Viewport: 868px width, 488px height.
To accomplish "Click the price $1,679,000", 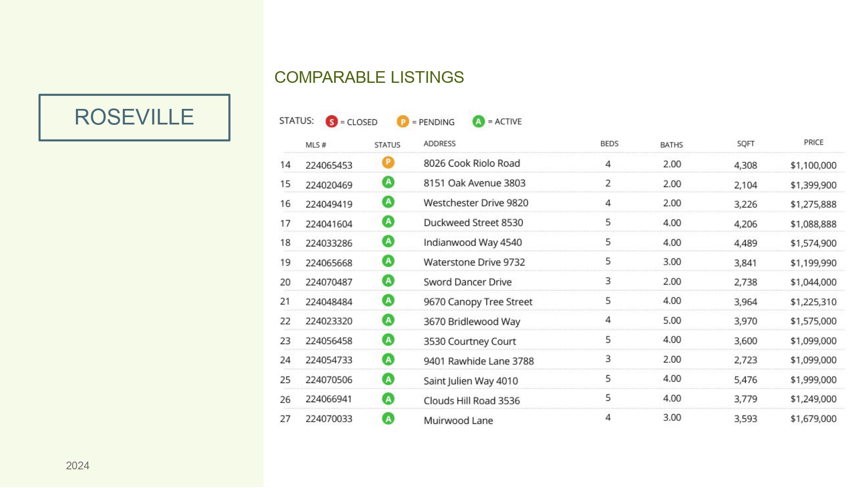I will click(x=813, y=419).
